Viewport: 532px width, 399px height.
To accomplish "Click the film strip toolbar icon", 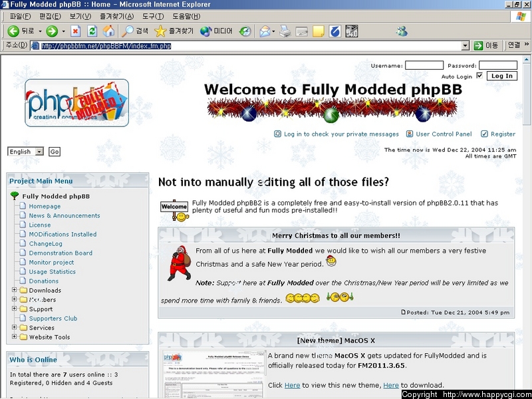I will 352,31.
